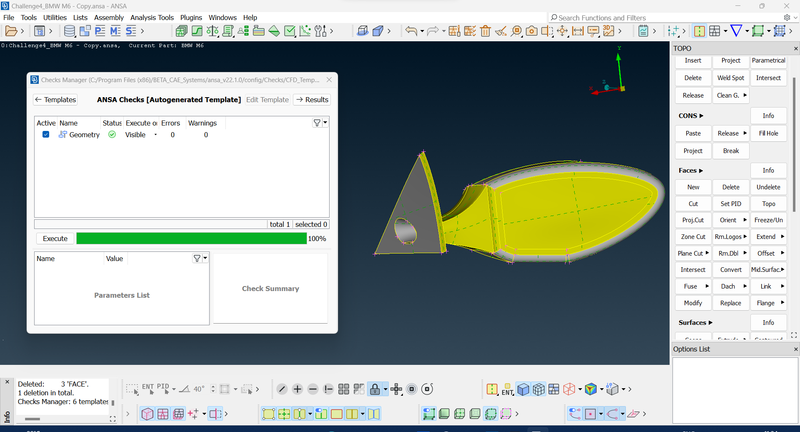Screen dimensions: 800x432
Task: Click the broom clean-up icon
Action: pos(501,31)
